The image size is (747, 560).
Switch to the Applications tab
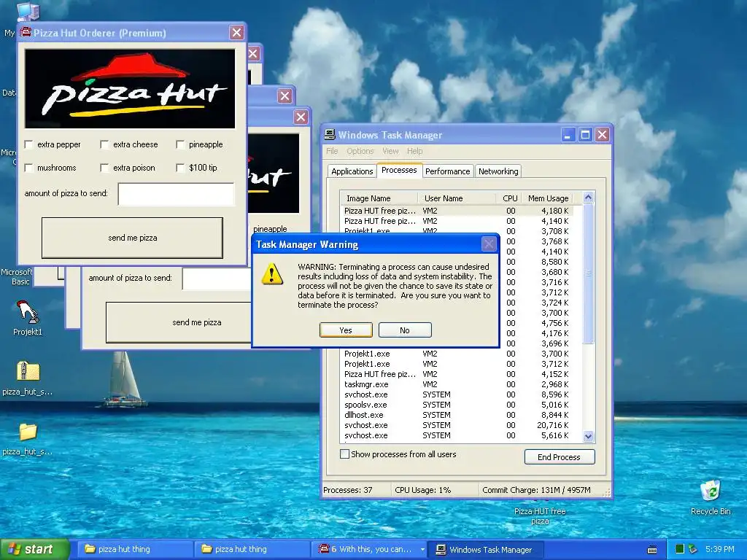pos(352,171)
